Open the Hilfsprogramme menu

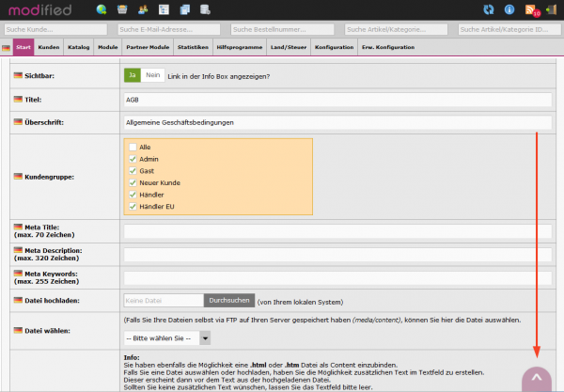point(240,47)
